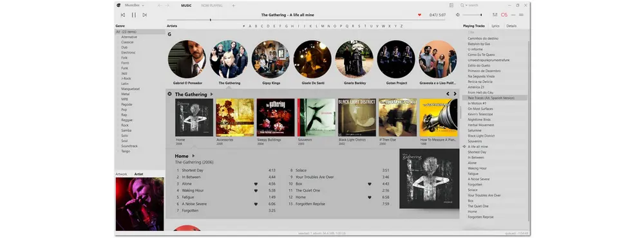Viewport: 644px width, 238px height.
Task: Toggle the heart on track A Noise Severe
Action: (x=256, y=204)
